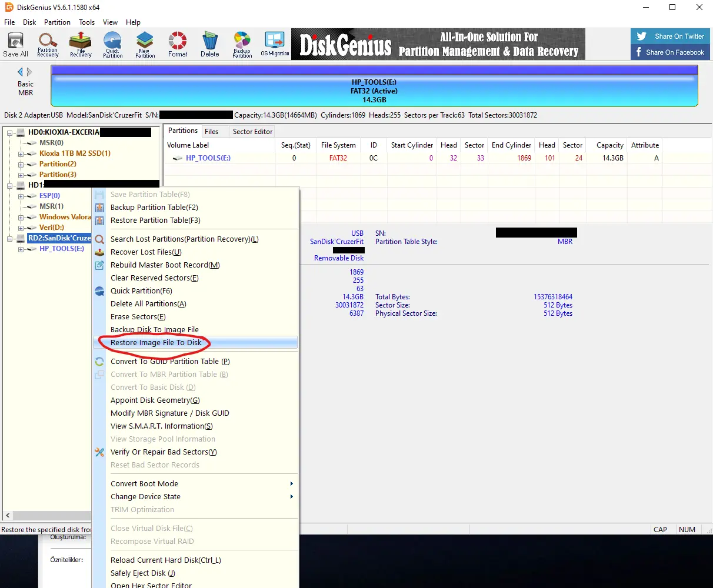Choose Restore Partition Table(F3)
The image size is (713, 588).
(x=195, y=220)
